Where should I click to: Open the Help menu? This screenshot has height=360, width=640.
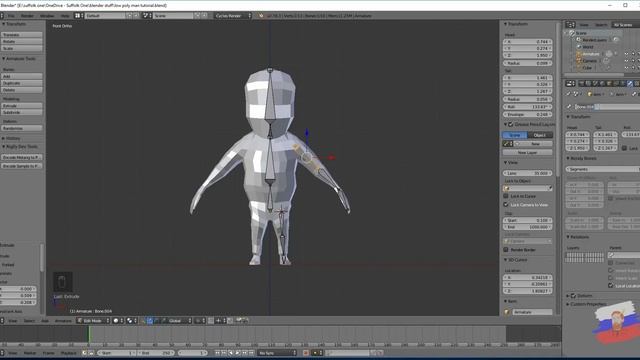[x=65, y=16]
